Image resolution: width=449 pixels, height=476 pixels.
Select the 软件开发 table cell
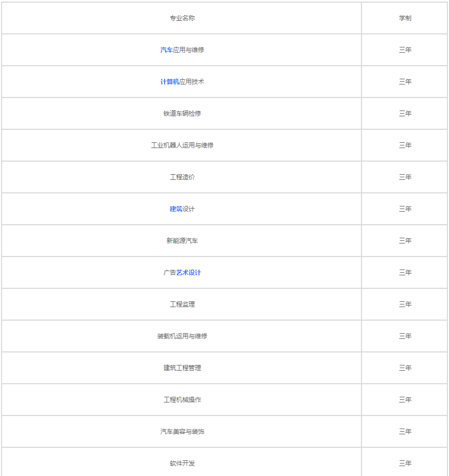pos(182,463)
